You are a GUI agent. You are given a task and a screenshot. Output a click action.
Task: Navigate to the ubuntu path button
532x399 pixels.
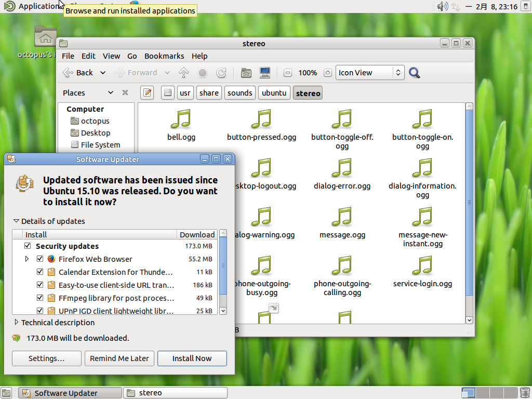point(274,92)
